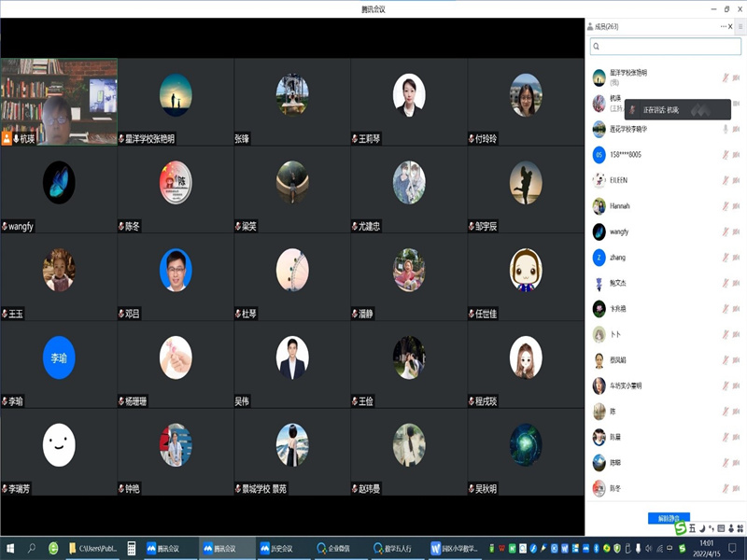Image resolution: width=747 pixels, height=560 pixels.
Task: Toggle microphone for 158****8005 in member list
Action: pyautogui.click(x=726, y=154)
